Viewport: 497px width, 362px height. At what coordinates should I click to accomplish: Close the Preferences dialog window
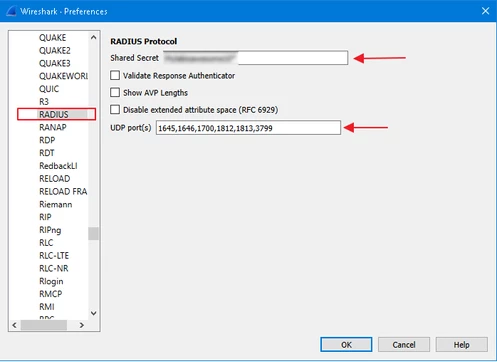(485, 11)
